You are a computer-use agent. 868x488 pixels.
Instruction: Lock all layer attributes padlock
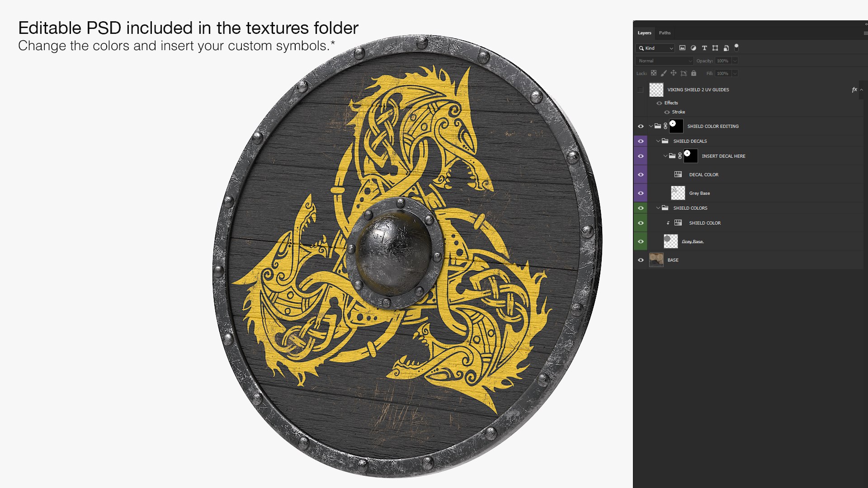click(693, 73)
